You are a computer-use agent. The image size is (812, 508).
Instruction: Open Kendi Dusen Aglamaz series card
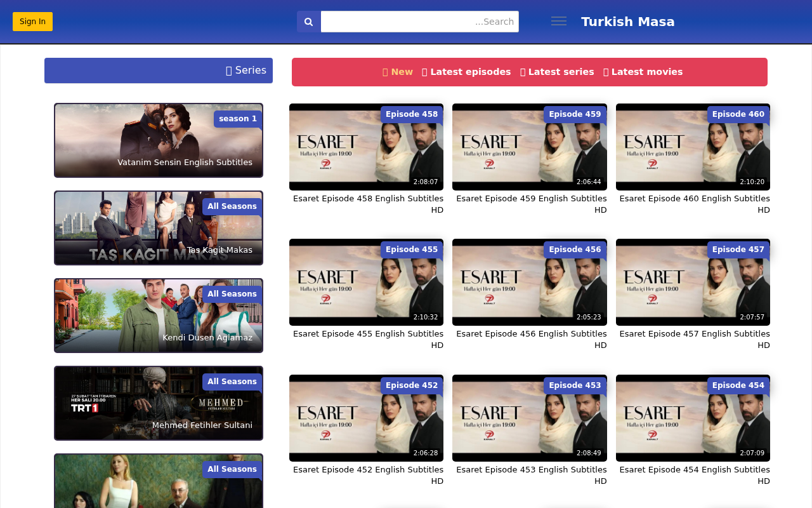pos(159,316)
